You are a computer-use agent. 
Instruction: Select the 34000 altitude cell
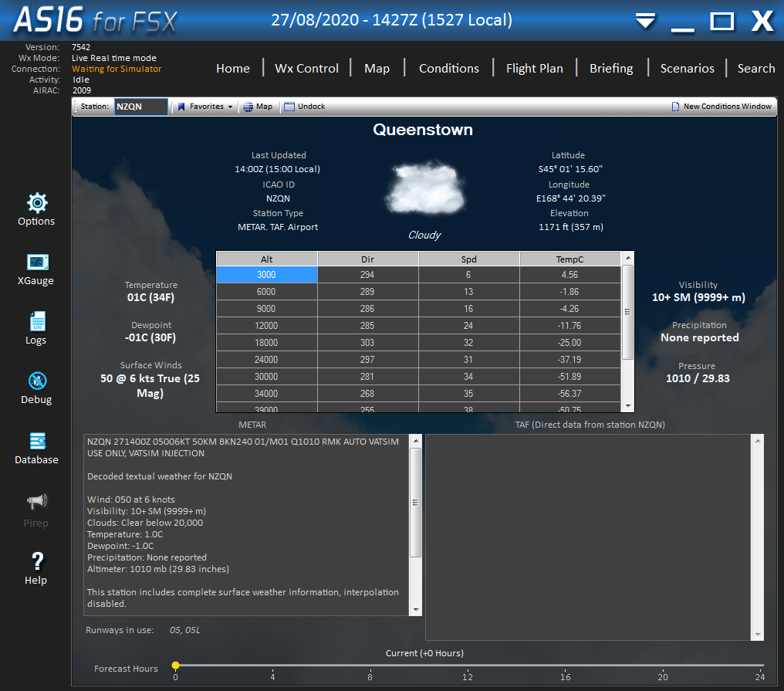[266, 394]
